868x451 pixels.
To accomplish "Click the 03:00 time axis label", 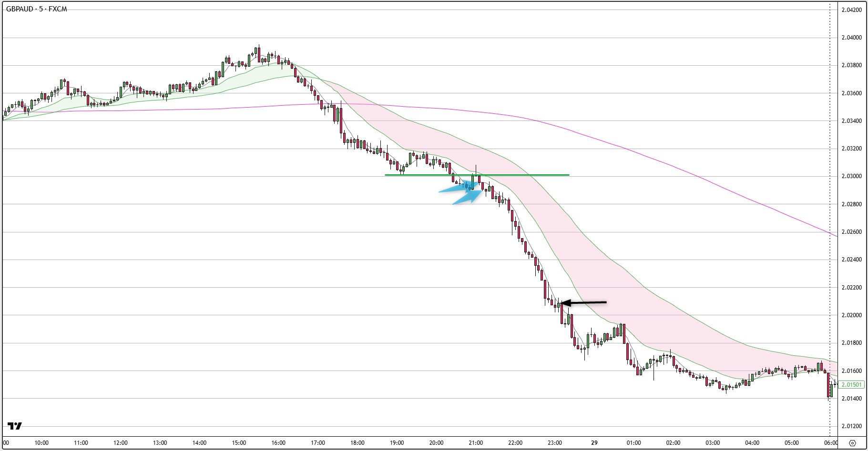I will point(713,443).
